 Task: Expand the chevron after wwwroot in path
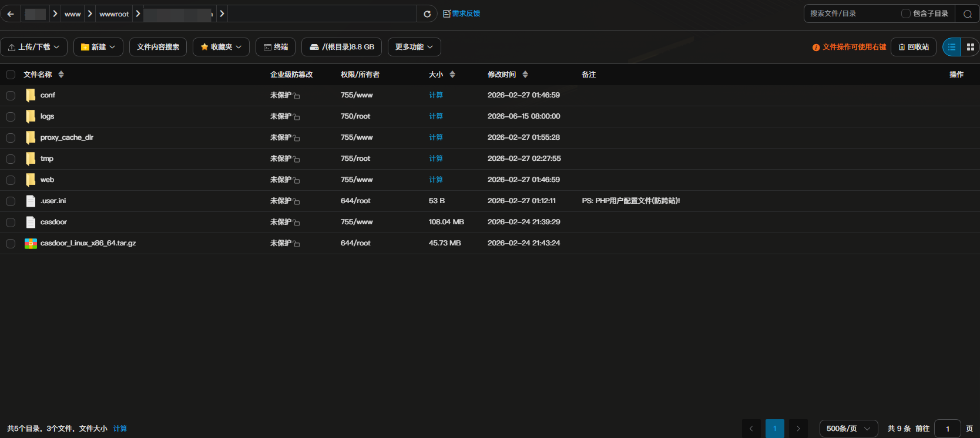(139, 14)
